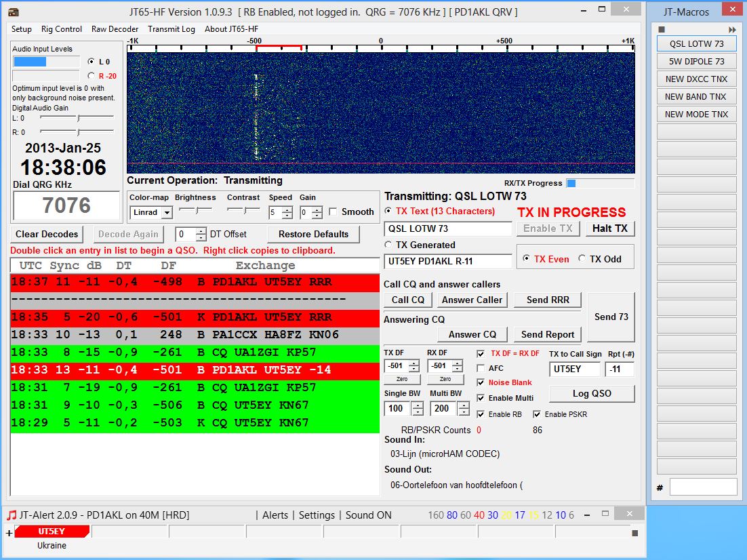Open the Raw Decoder menu
Viewport: 747px width, 560px height.
point(115,29)
